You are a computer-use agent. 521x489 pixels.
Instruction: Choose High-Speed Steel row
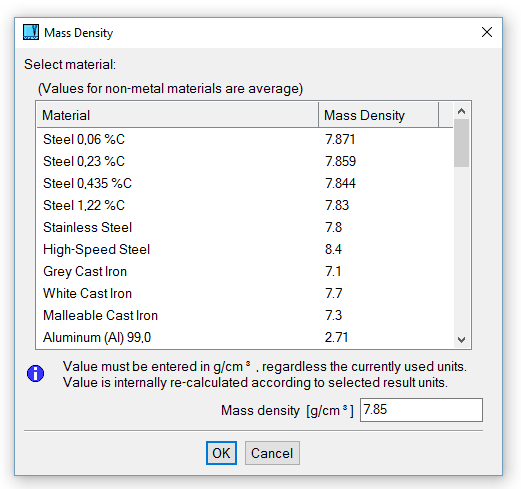[x=245, y=249]
